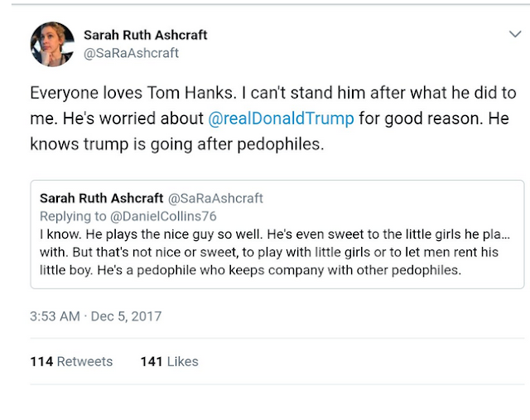Click the @SaRaAshcraft handle below the header name
530x420 pixels.
[x=131, y=53]
